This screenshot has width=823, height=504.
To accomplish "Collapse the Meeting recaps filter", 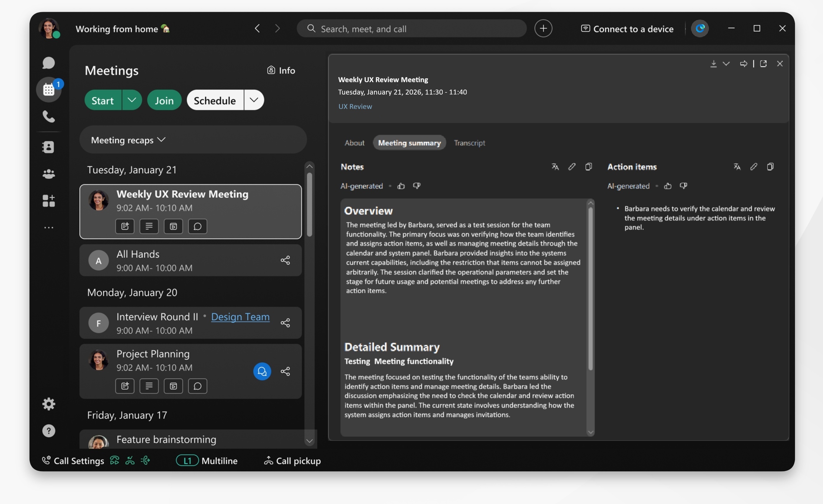I will [x=162, y=140].
